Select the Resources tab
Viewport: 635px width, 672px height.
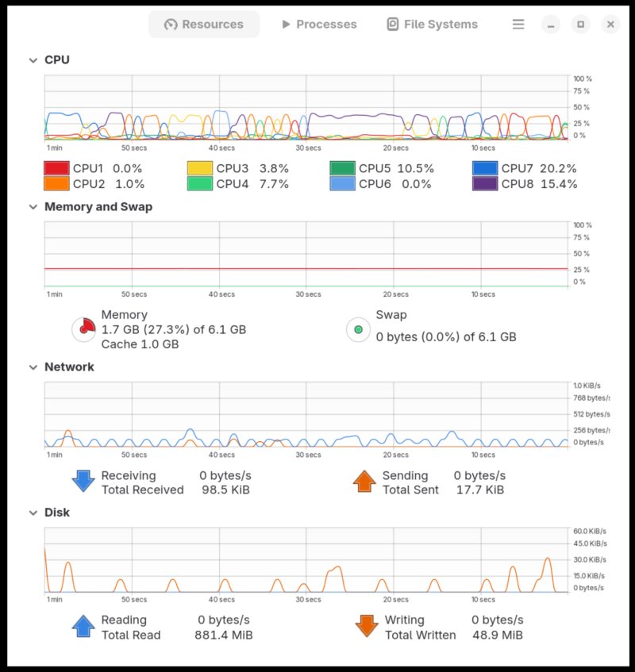pos(204,24)
